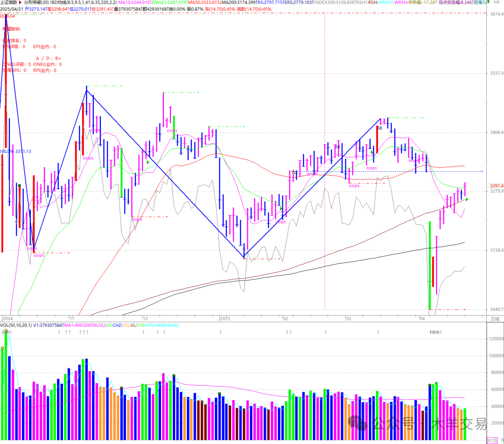Image resolution: width=504 pixels, height=444 pixels.
Task: Click the 年跌幅:-17.247 readout
Action: pyautogui.click(x=423, y=3)
